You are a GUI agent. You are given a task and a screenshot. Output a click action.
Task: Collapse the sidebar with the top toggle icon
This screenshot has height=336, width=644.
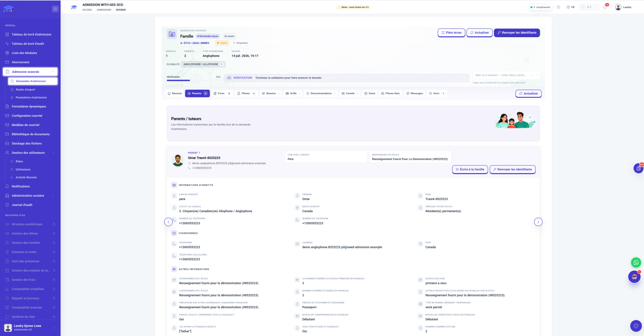pyautogui.click(x=55, y=9)
